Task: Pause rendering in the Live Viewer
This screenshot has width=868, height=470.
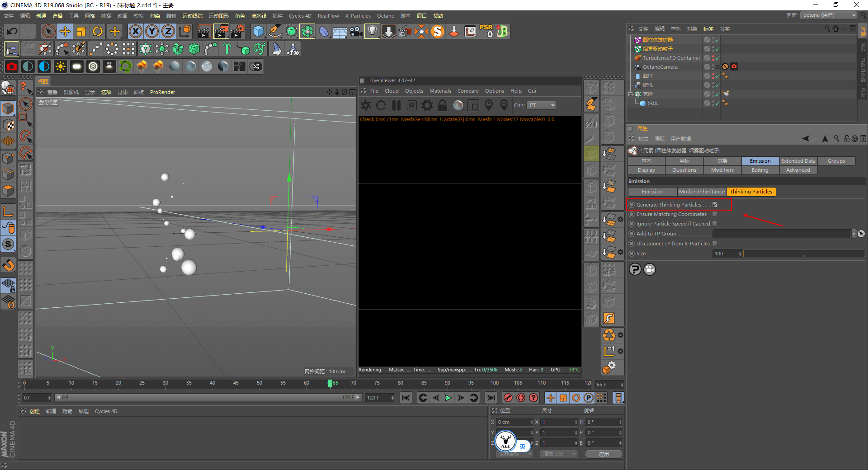Action: 396,105
